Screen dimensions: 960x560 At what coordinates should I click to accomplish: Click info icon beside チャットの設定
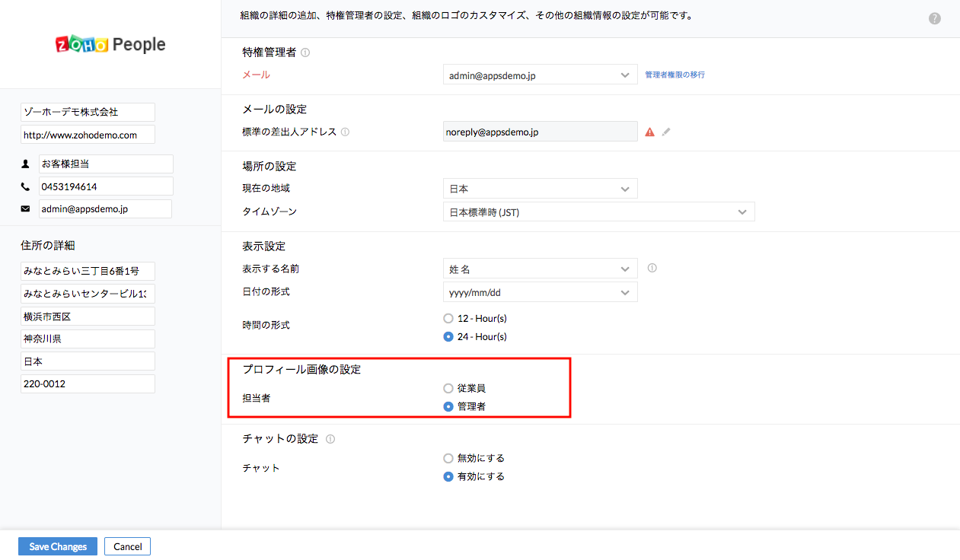tap(330, 439)
